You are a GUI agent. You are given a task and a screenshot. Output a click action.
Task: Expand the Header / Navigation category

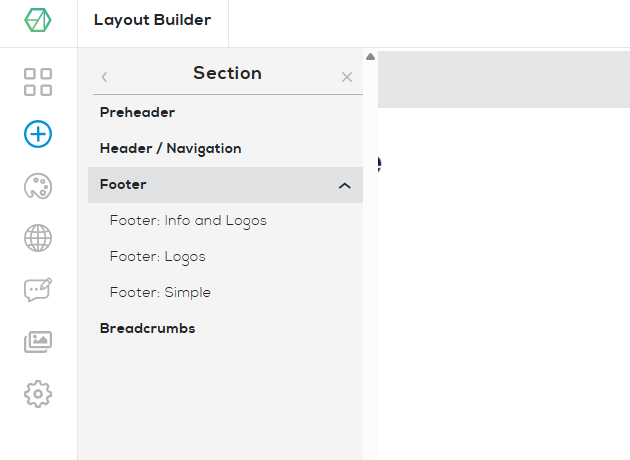tap(170, 149)
